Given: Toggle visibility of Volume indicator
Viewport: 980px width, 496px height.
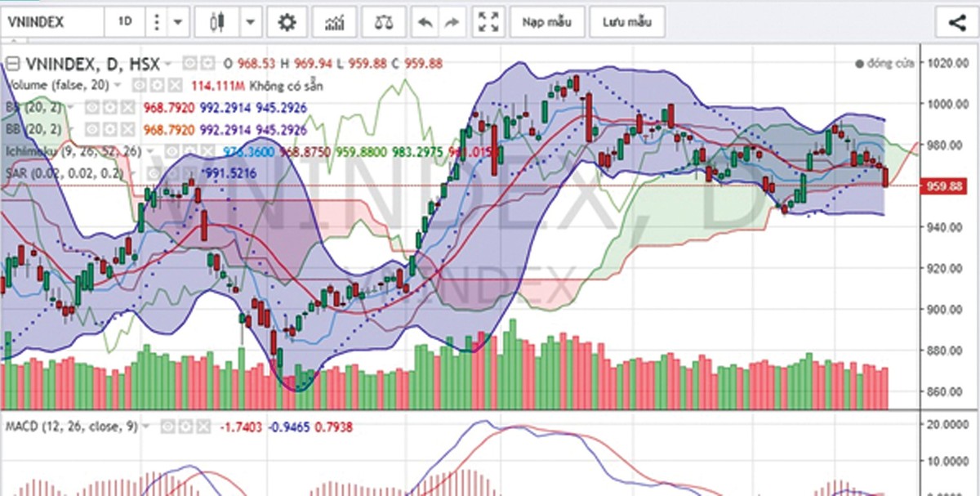Looking at the screenshot, I should coord(140,85).
